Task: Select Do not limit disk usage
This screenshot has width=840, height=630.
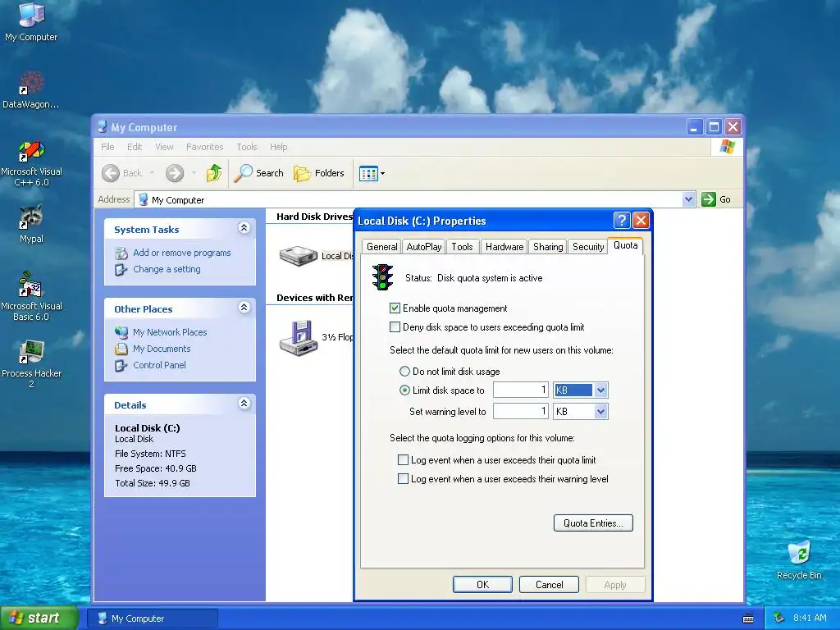Action: tap(404, 372)
